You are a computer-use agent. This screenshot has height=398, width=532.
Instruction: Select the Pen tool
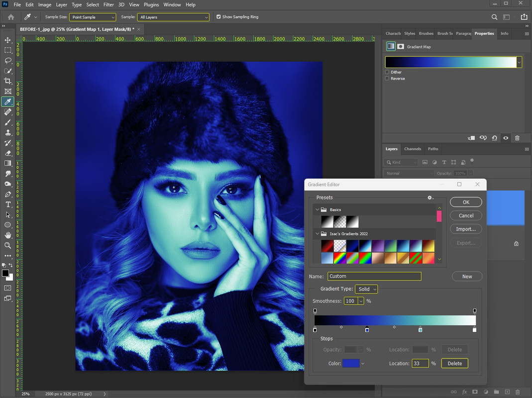[x=7, y=194]
